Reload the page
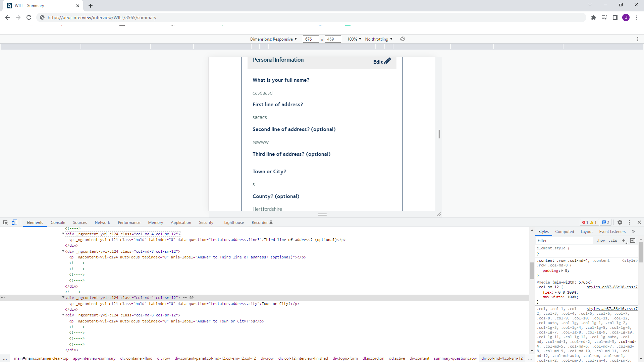 [29, 17]
